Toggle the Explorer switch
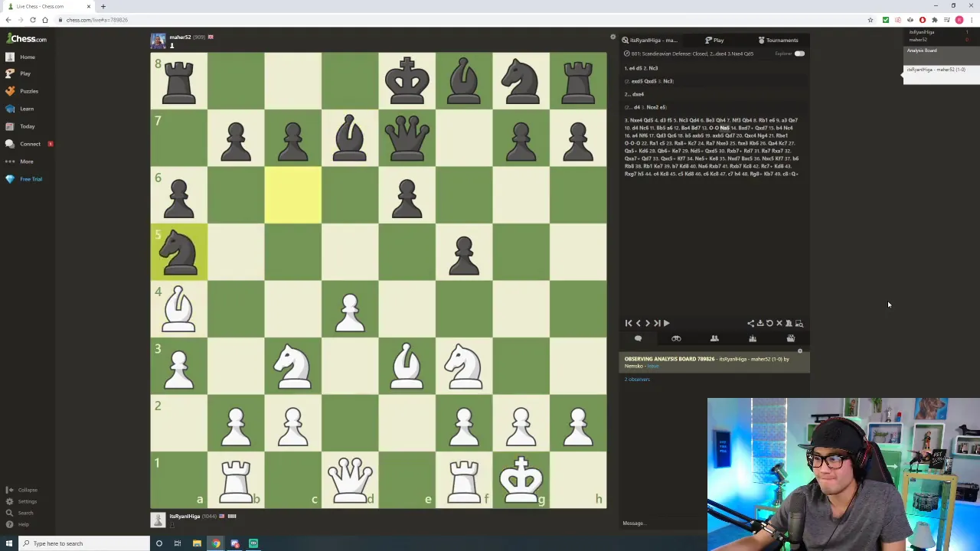Viewport: 980px width, 551px height. point(799,54)
